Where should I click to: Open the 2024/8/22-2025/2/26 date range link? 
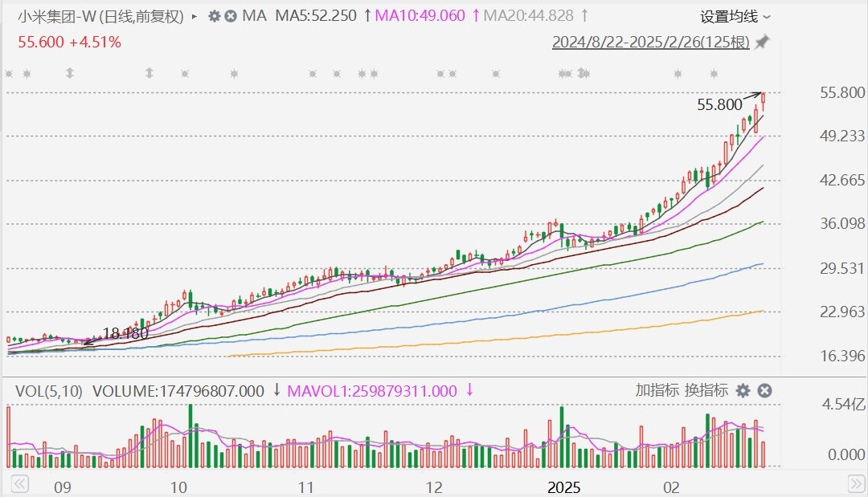tap(650, 42)
